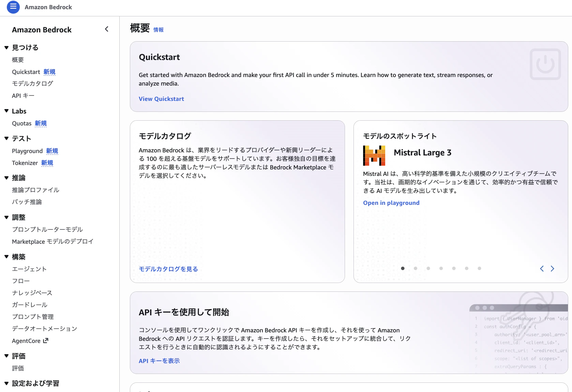
Task: Click Open in playground link
Action: pos(391,203)
